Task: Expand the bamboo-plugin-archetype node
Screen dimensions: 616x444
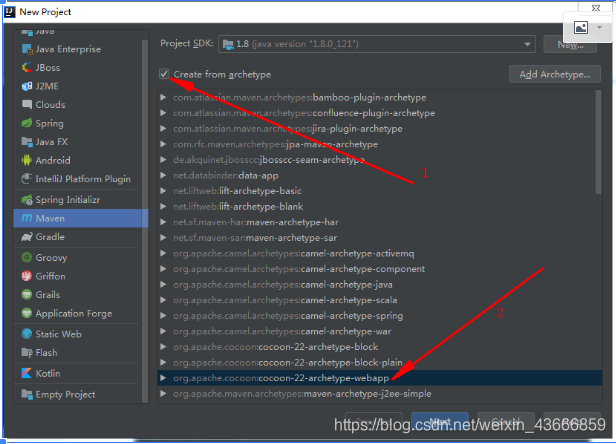Action: click(163, 97)
